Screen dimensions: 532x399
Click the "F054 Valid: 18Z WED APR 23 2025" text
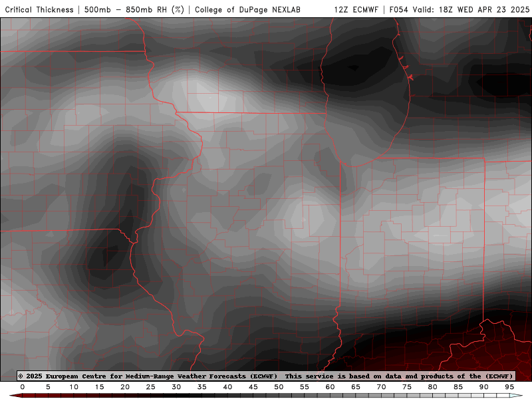(460, 10)
